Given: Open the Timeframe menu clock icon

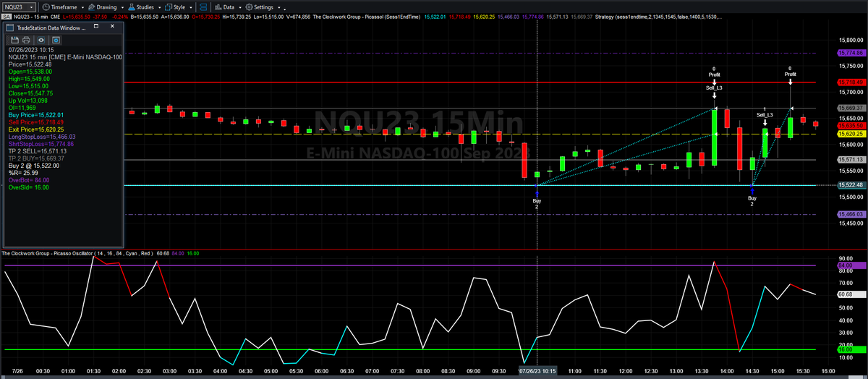Looking at the screenshot, I should (x=46, y=7).
